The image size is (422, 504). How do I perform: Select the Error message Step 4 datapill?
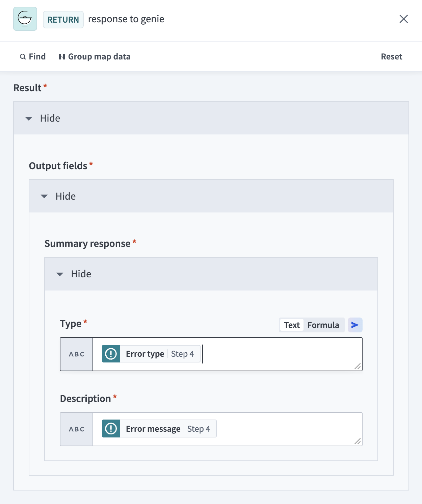point(159,429)
